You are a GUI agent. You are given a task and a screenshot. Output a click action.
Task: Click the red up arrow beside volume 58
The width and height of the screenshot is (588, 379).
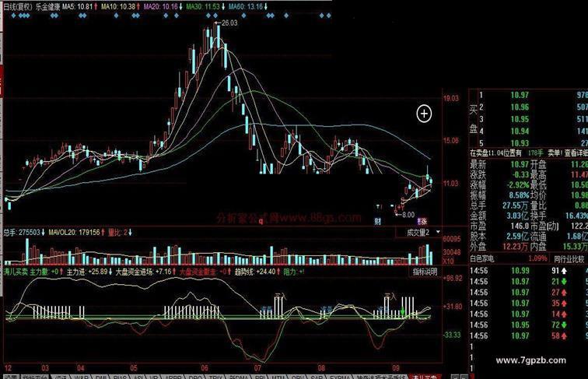[x=564, y=336]
